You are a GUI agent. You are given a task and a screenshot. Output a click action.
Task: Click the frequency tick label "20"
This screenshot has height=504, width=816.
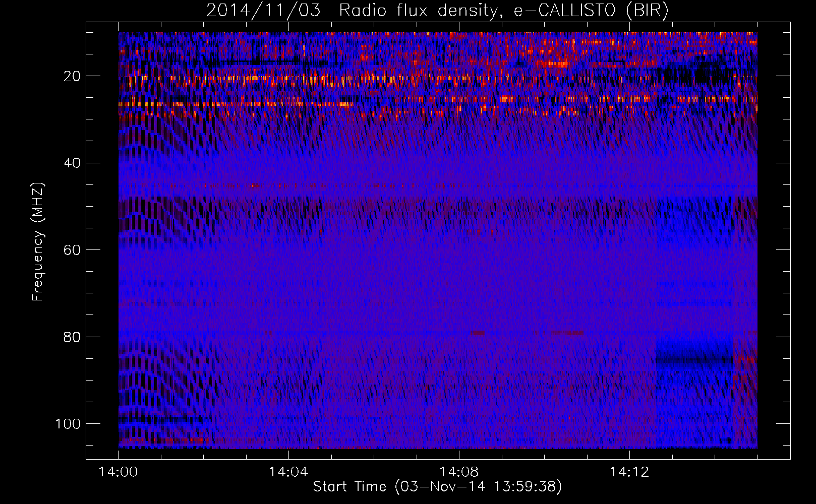click(73, 76)
